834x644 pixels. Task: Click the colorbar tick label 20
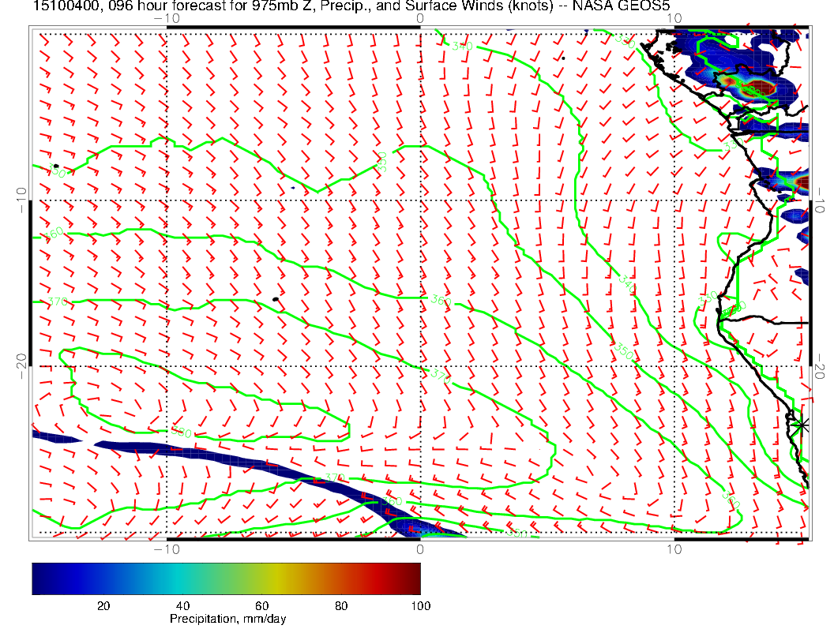pos(103,606)
